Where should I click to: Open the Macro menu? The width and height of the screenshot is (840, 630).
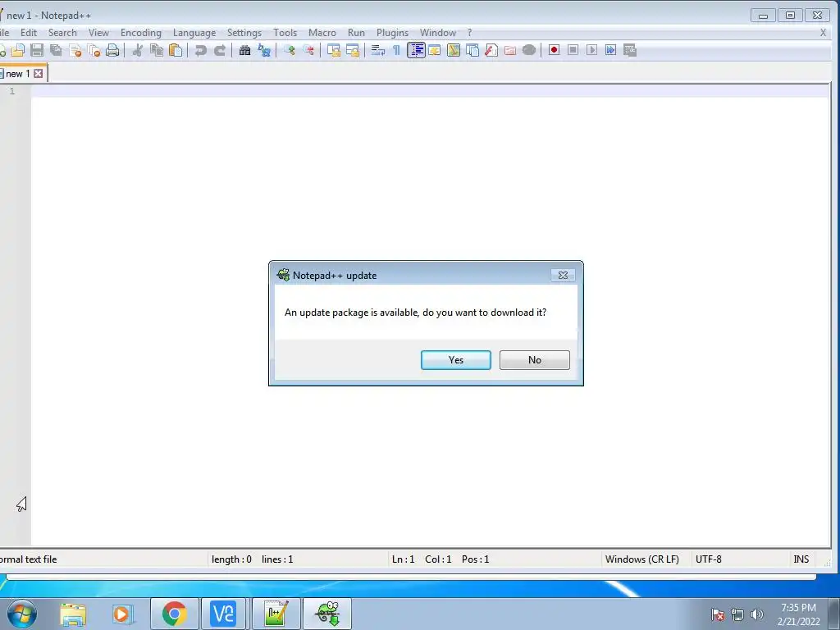(322, 33)
